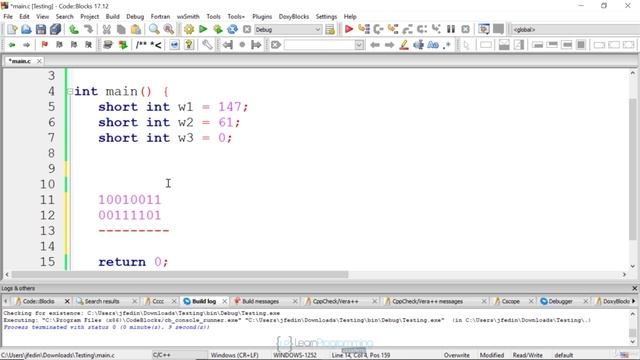Pause the debugger with the break icon
The image size is (640, 360).
(x=451, y=29)
